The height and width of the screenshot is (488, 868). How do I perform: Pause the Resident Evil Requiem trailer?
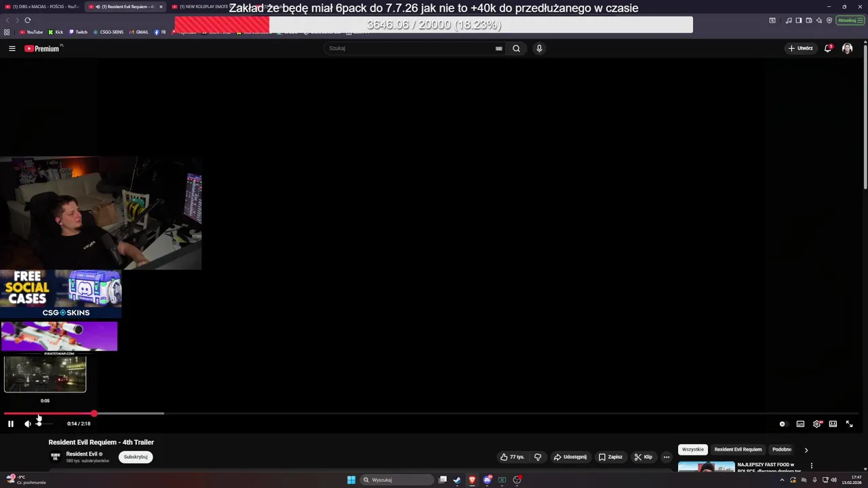coord(11,424)
